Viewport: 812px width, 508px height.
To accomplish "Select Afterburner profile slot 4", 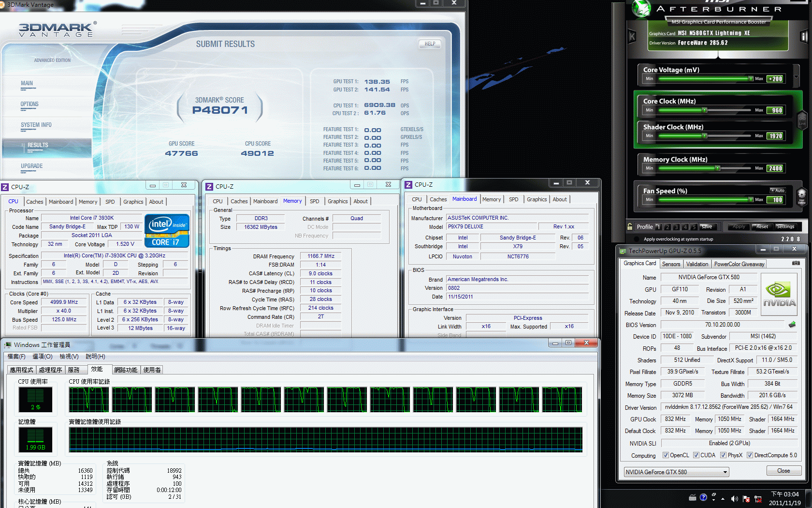I will tap(685, 227).
